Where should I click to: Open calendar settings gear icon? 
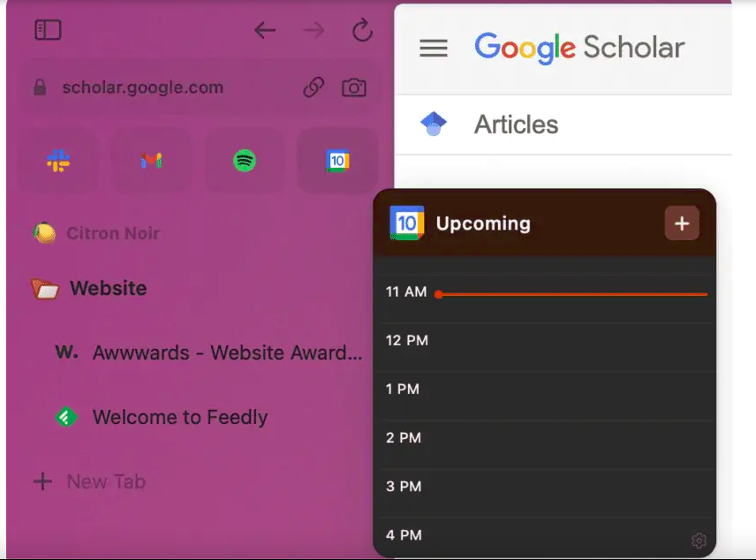(x=699, y=540)
